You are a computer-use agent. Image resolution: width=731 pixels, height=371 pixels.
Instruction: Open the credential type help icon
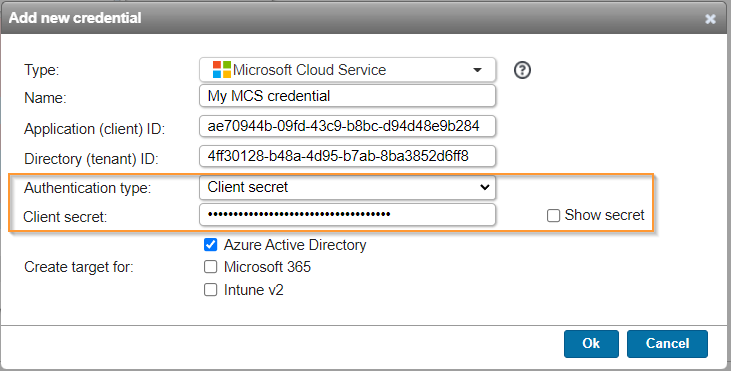coord(522,70)
